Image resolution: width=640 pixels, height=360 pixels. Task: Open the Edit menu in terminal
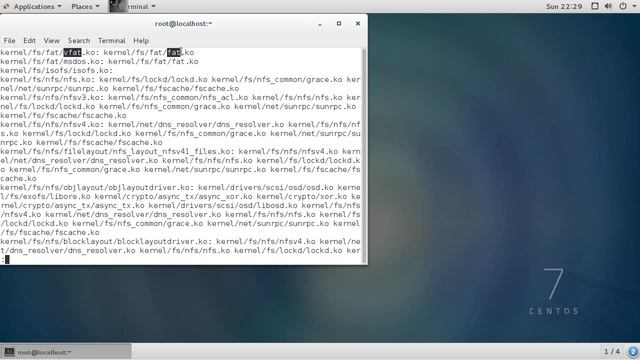coord(29,40)
